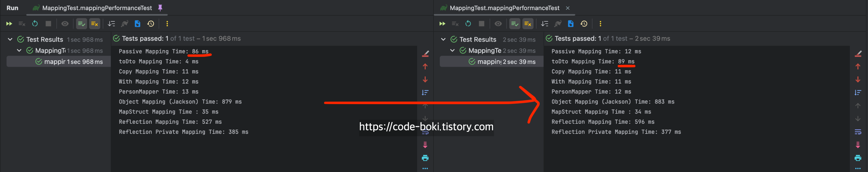This screenshot has height=172, width=868.
Task: Import test results in left panel
Action: tap(124, 24)
